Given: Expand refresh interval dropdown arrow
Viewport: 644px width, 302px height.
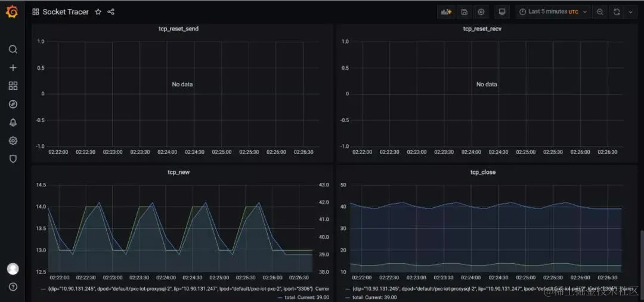Looking at the screenshot, I should pyautogui.click(x=631, y=12).
